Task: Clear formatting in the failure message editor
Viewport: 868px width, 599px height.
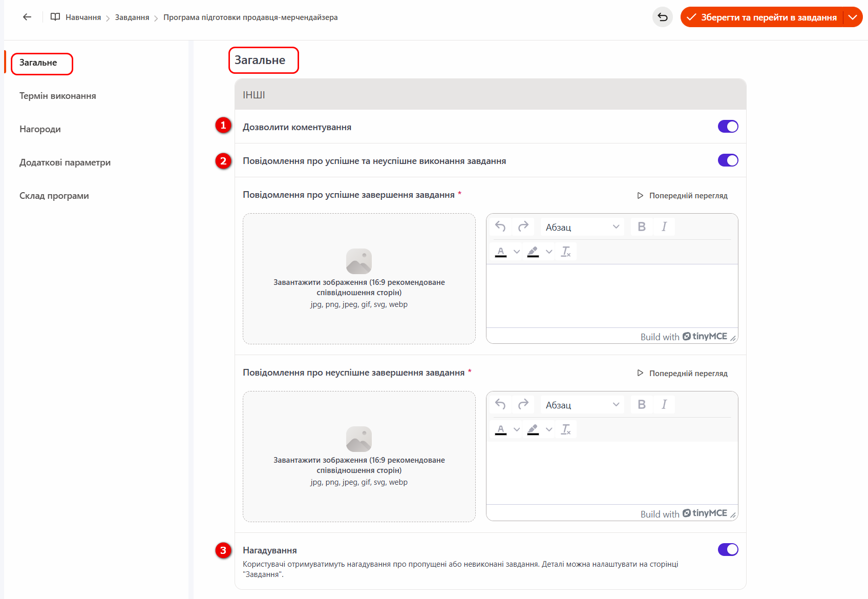Action: pyautogui.click(x=565, y=429)
